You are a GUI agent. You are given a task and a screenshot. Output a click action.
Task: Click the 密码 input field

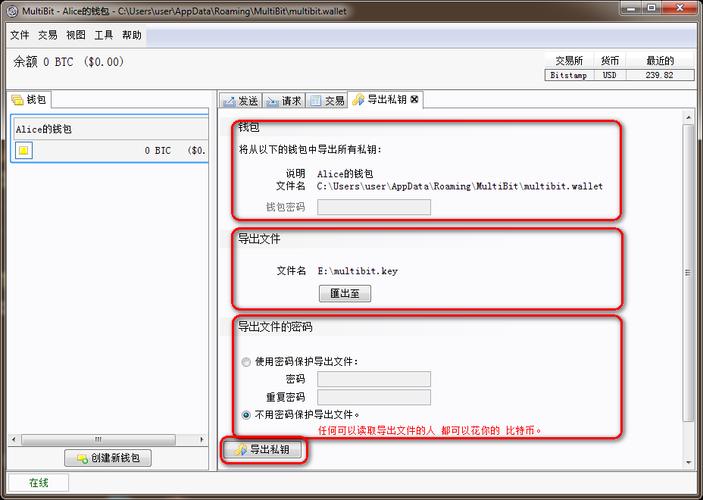tap(374, 380)
